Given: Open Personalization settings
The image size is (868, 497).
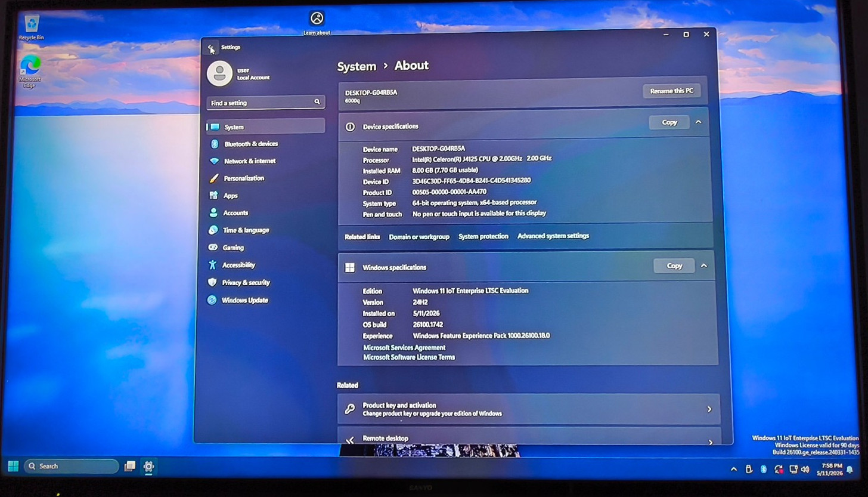Looking at the screenshot, I should tap(266, 178).
